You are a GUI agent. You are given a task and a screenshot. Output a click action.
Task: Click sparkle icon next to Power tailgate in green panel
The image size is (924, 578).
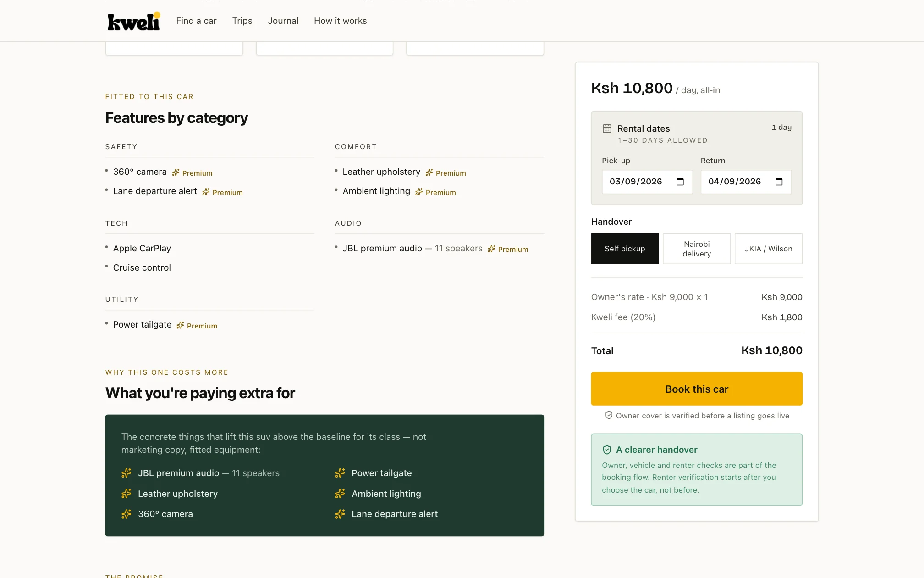click(340, 473)
